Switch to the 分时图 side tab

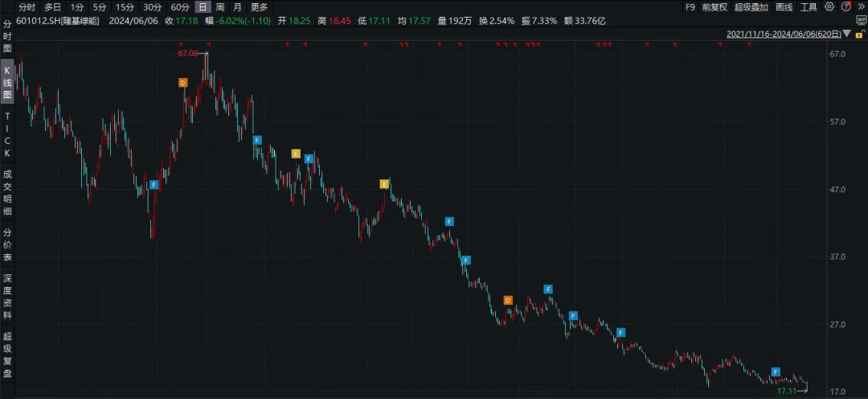(x=7, y=37)
